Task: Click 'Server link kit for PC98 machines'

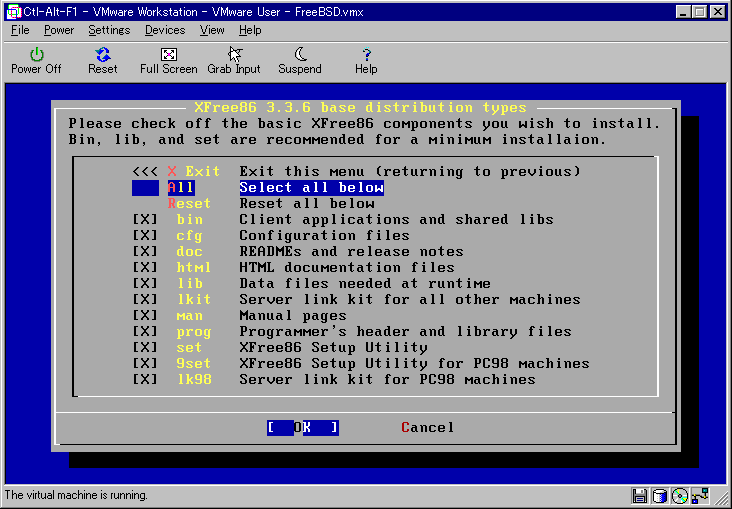Action: (x=387, y=379)
